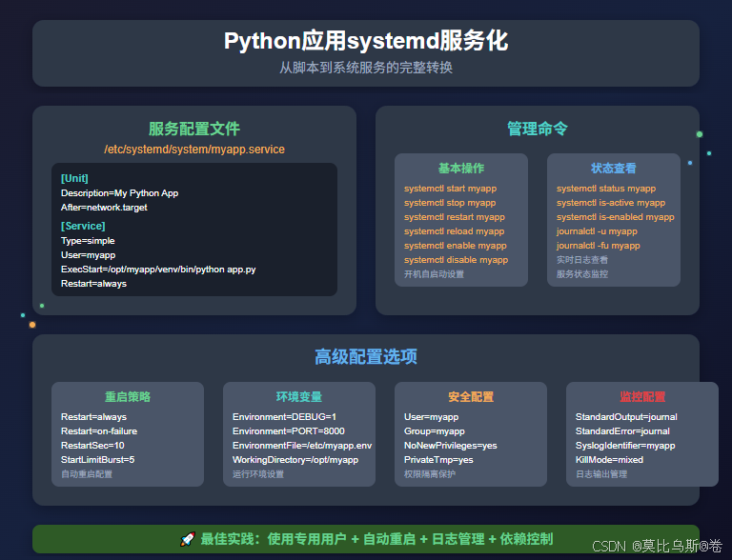Click the '基本操作' card title

pos(461,168)
